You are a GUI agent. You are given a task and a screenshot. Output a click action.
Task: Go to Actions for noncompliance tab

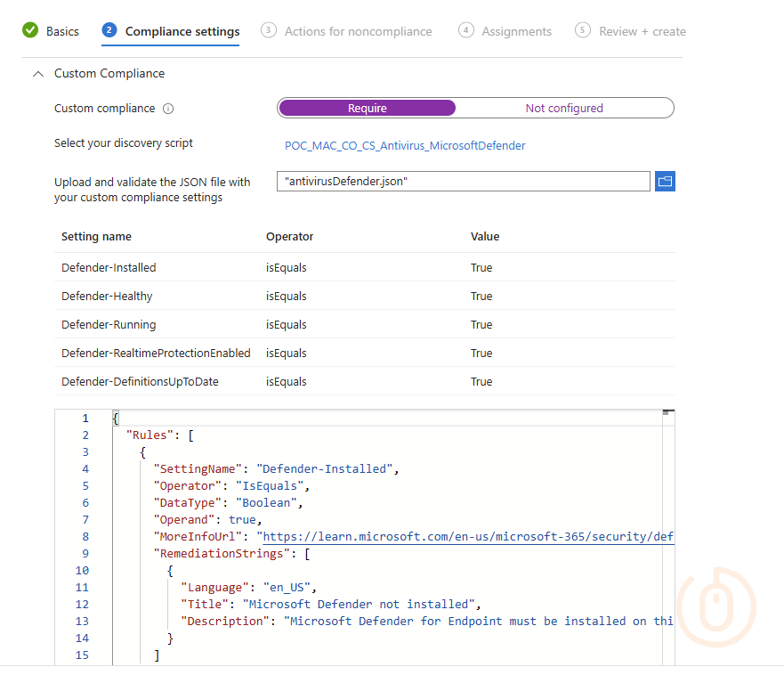click(x=346, y=31)
